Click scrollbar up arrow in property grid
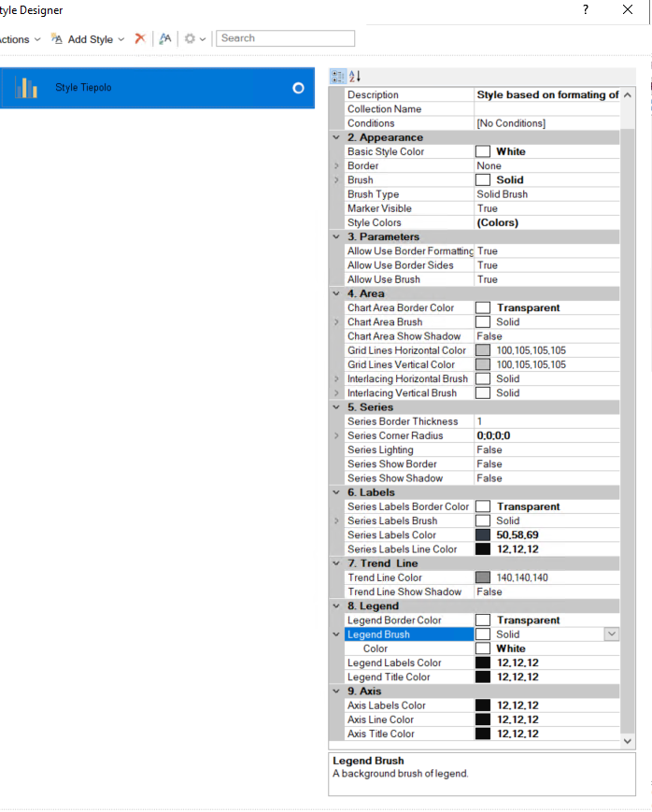Screen dimensions: 652x812 click(x=628, y=95)
